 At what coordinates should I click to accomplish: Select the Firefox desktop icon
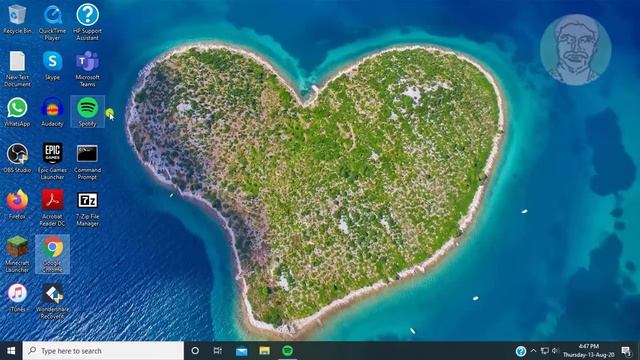click(17, 205)
